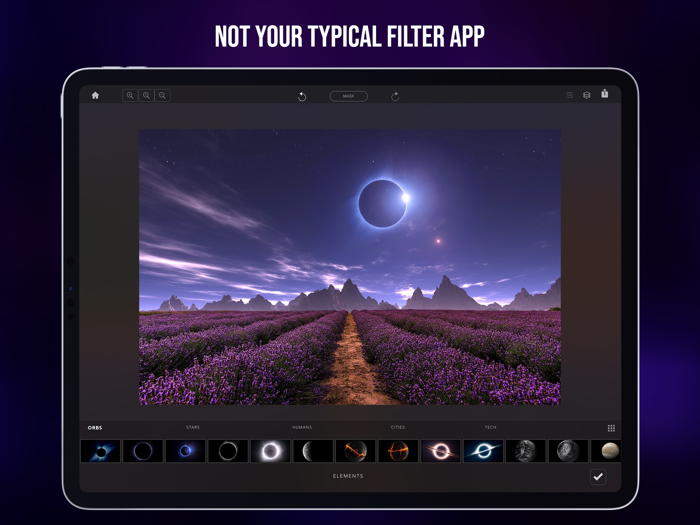This screenshot has width=700, height=525.
Task: Go to the home screen icon
Action: pyautogui.click(x=95, y=96)
